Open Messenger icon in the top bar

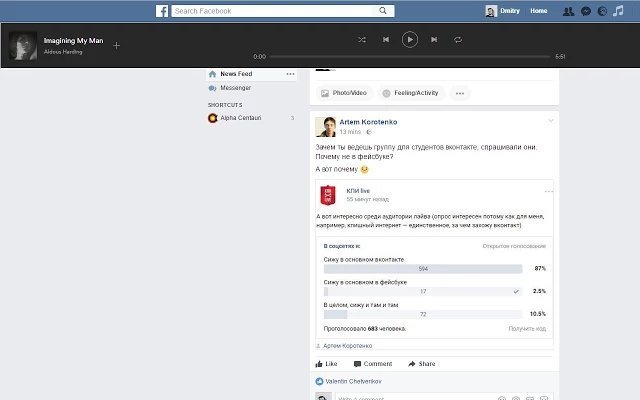585,11
